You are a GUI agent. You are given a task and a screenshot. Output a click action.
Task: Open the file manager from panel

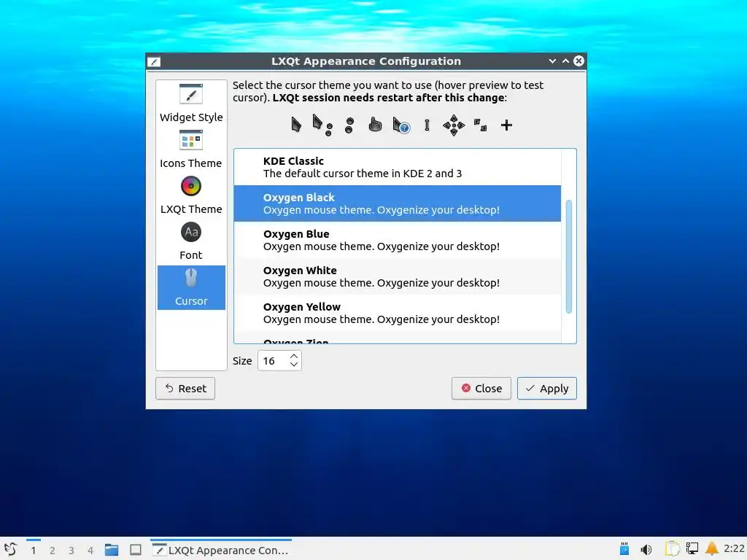pyautogui.click(x=112, y=550)
